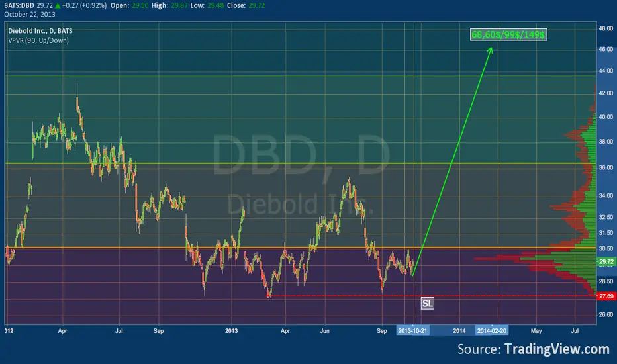
Task: Click the Low value 29.48
Action: pos(216,5)
